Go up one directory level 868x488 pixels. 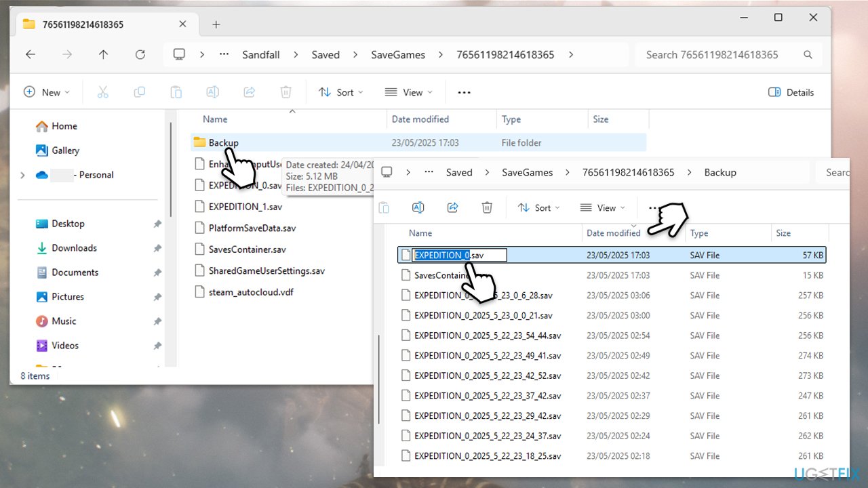[x=103, y=55]
